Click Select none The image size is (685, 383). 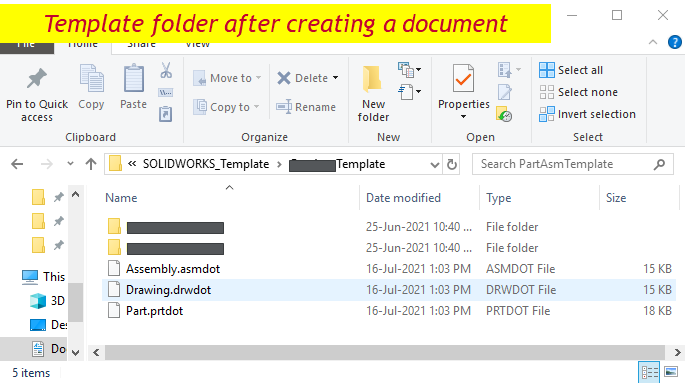578,92
